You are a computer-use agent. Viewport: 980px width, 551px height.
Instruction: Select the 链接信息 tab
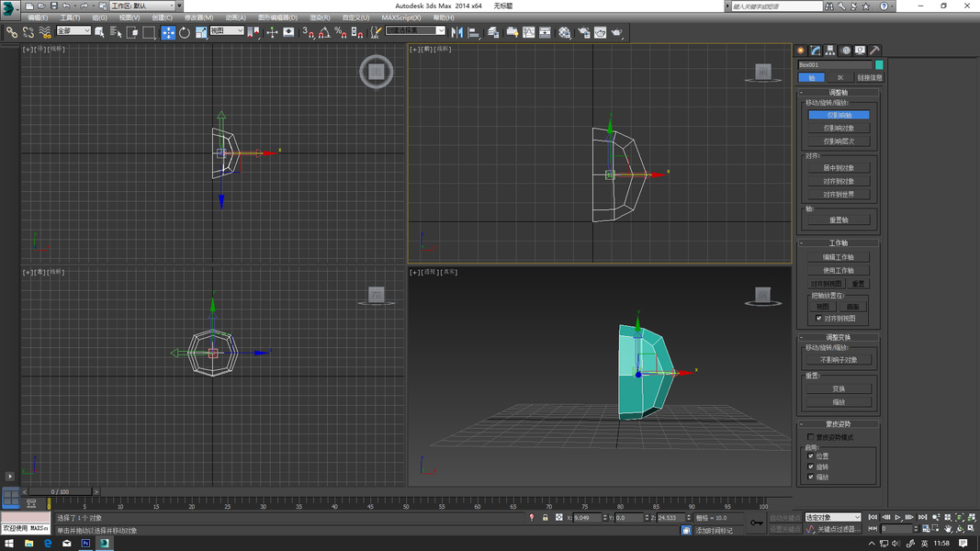(x=870, y=77)
